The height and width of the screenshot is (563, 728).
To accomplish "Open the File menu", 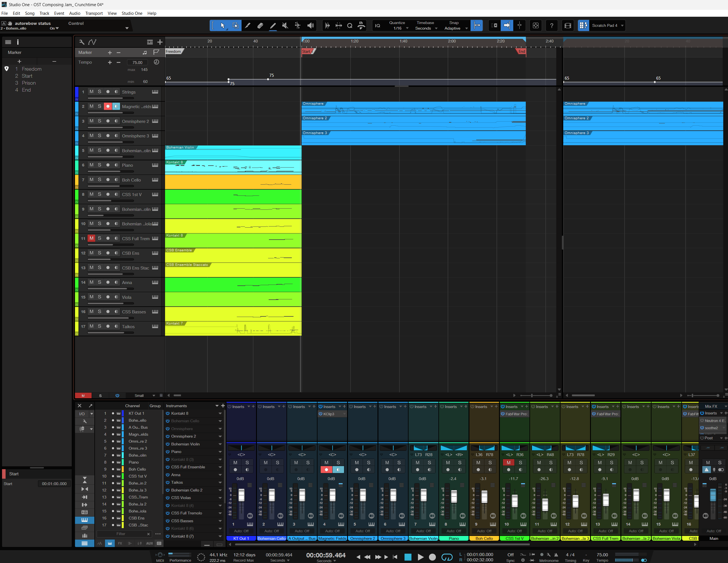I will pyautogui.click(x=5, y=13).
